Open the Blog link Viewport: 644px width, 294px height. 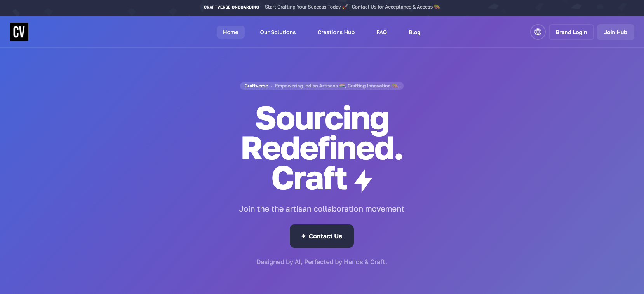414,32
